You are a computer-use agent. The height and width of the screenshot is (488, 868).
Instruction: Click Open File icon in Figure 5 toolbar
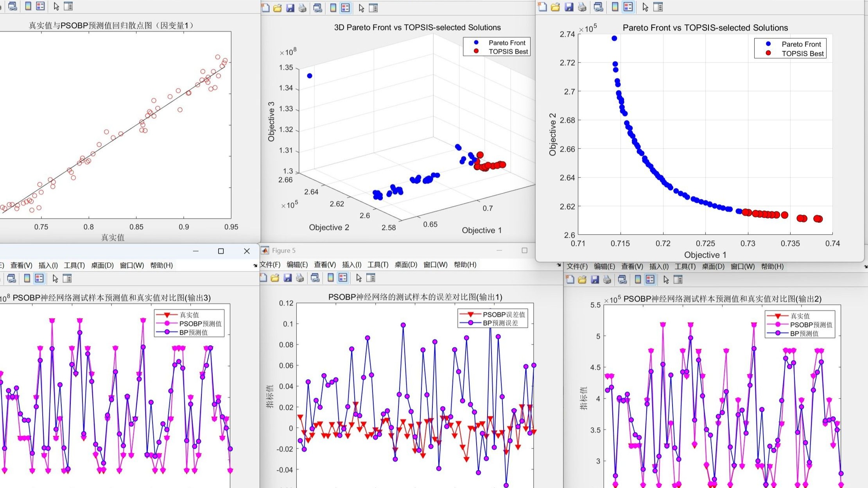(x=275, y=278)
